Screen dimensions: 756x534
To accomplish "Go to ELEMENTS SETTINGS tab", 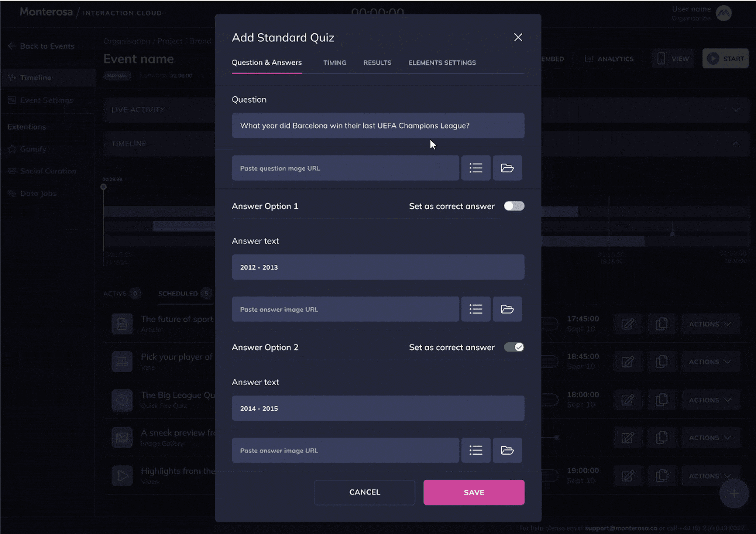I will point(442,63).
